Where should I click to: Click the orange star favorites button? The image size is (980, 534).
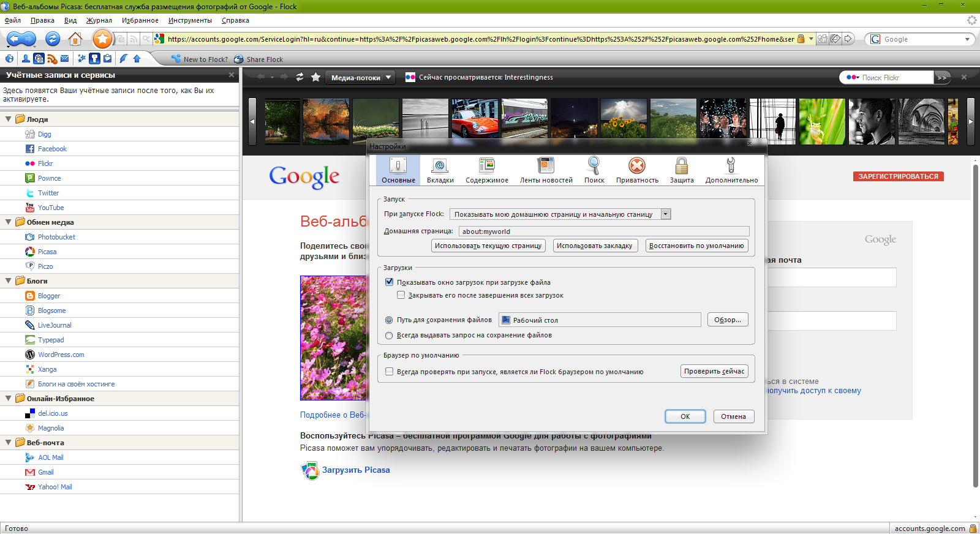[x=103, y=39]
